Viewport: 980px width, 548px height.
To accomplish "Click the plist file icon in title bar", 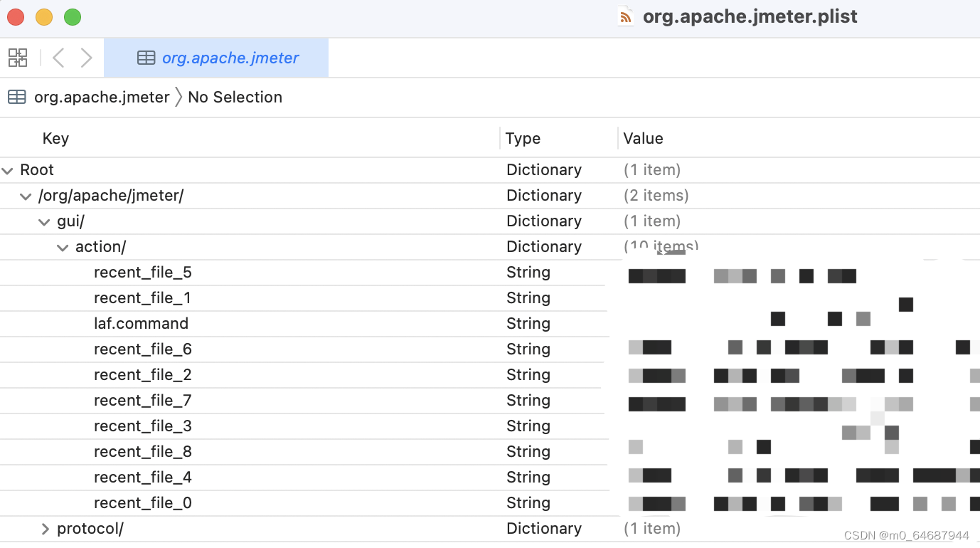I will click(x=626, y=16).
